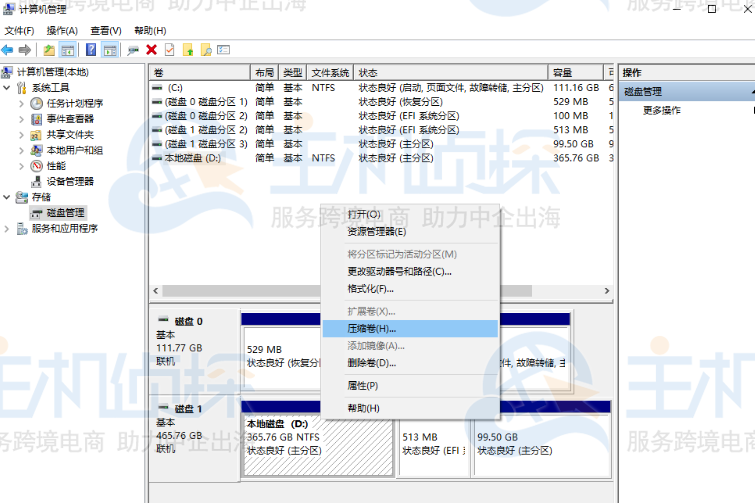
Task: Click the blue Help toolbar icon
Action: click(91, 49)
